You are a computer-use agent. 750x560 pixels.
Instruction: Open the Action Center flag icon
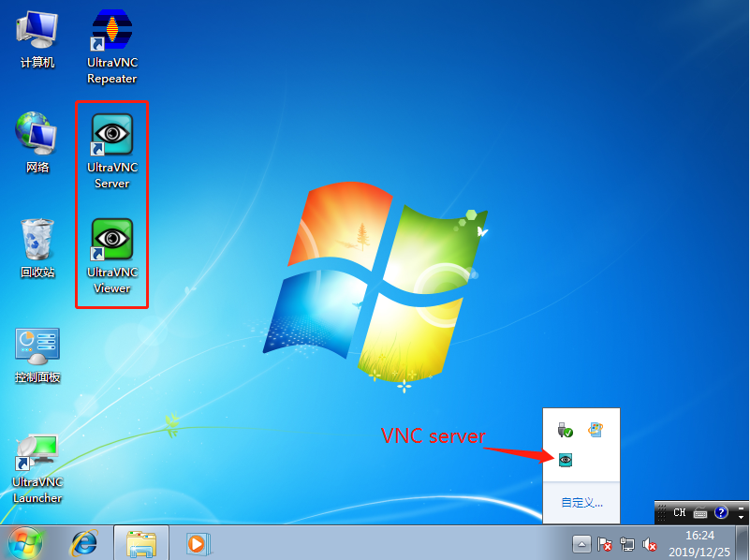[x=605, y=544]
